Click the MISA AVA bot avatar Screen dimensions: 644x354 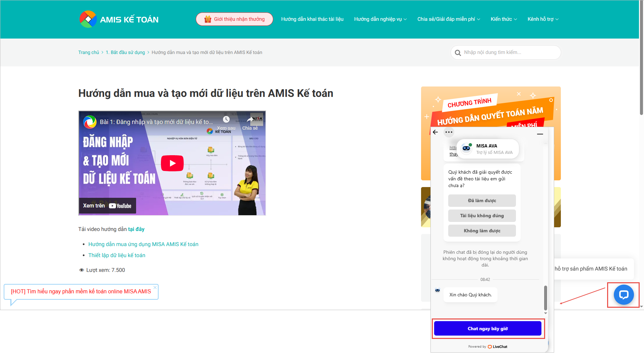[x=466, y=148]
